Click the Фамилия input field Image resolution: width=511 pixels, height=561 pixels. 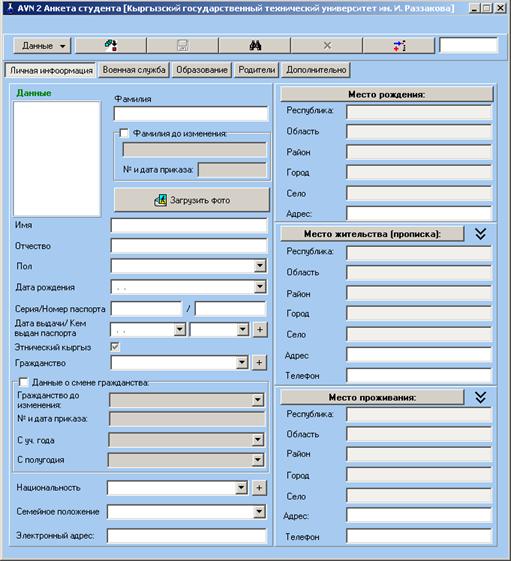coord(191,114)
